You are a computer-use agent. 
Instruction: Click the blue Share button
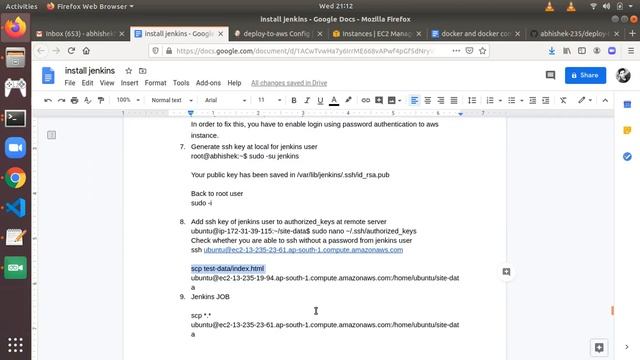pos(585,76)
